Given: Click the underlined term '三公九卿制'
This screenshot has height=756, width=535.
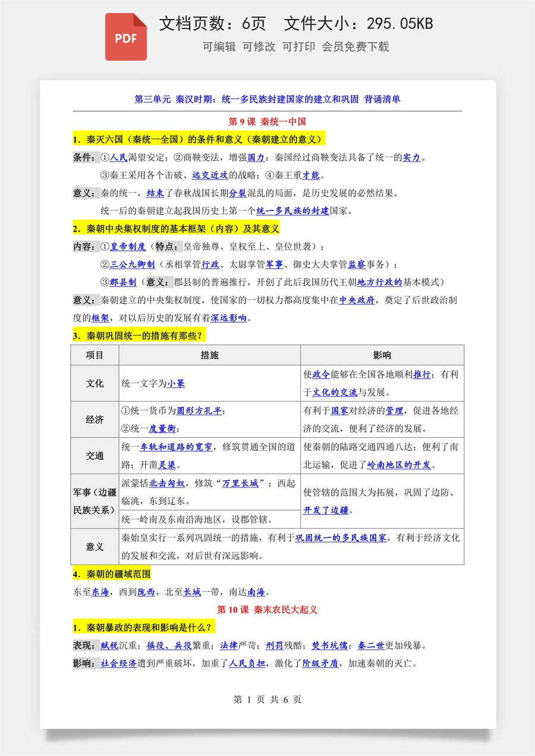Looking at the screenshot, I should [x=133, y=264].
